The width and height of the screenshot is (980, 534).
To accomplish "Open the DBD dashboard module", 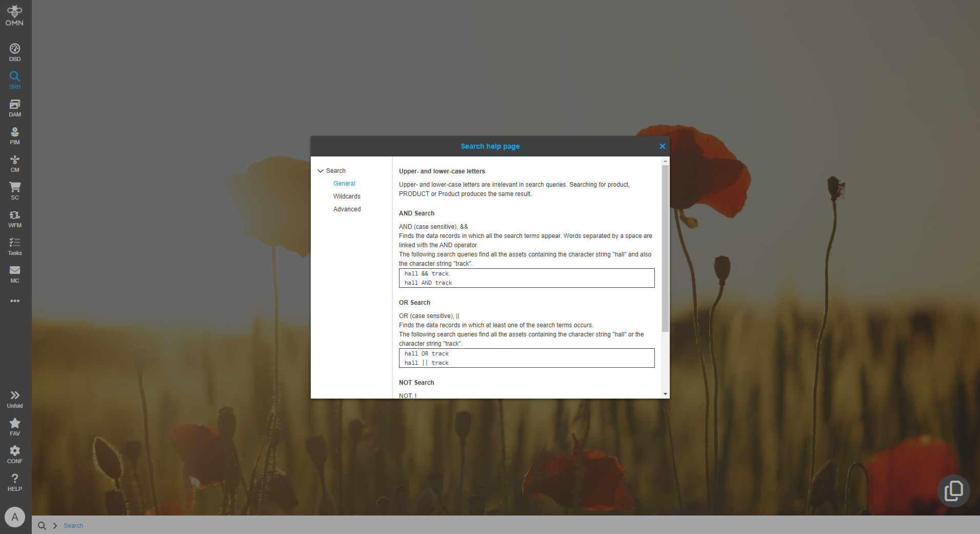I will pos(14,51).
